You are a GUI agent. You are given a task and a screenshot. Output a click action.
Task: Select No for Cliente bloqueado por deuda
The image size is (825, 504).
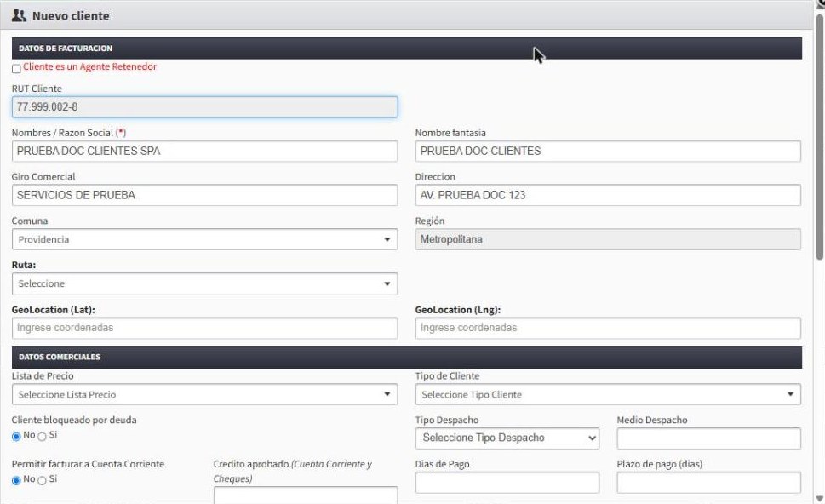[x=16, y=436]
